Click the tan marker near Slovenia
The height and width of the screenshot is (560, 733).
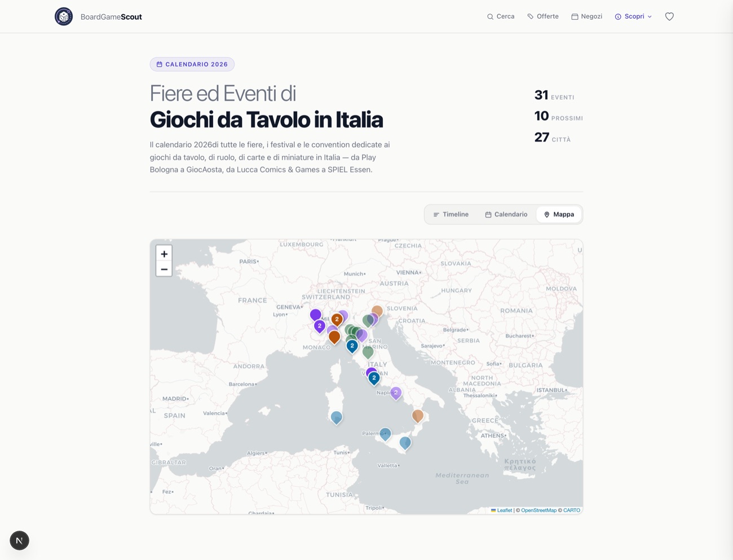(x=377, y=311)
